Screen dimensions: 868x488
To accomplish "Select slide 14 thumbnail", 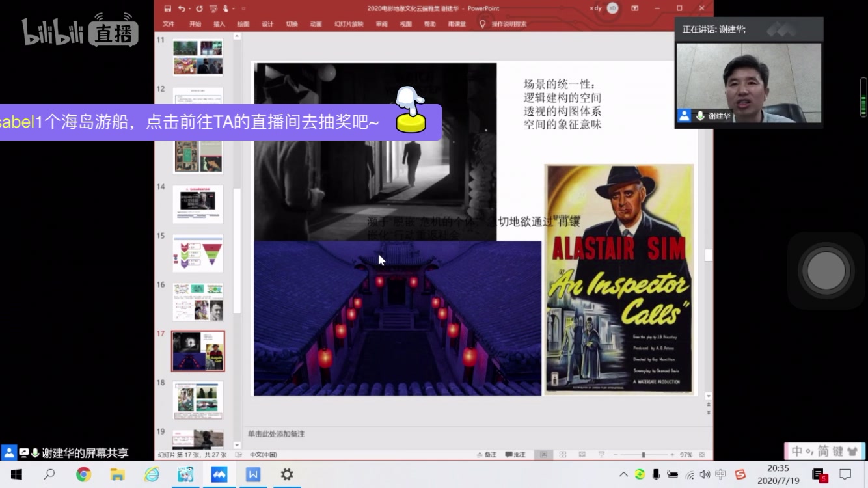I will pyautogui.click(x=198, y=204).
